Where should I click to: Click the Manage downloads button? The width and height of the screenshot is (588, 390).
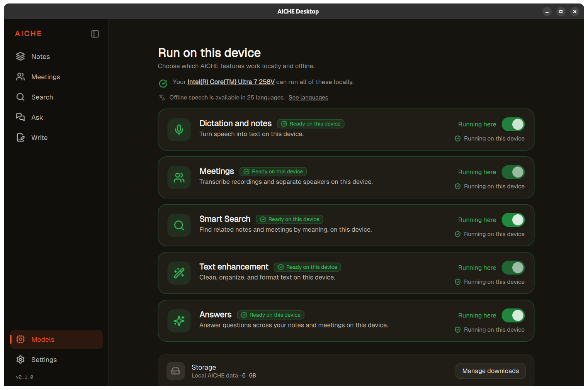[491, 371]
